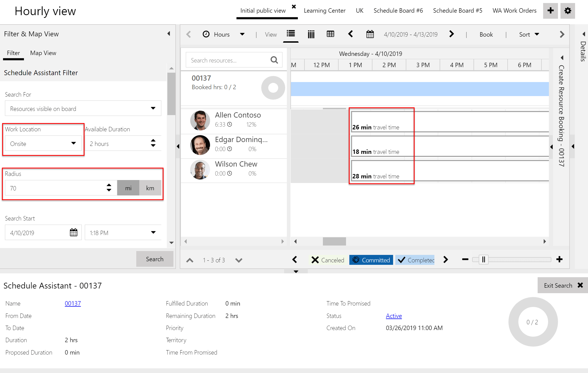Click the Book button
Viewport: 588px width, 373px height.
tap(486, 34)
